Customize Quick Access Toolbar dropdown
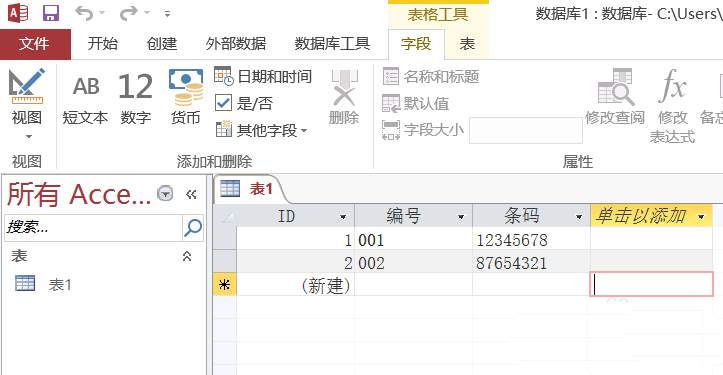Image resolution: width=723 pixels, height=375 pixels. pyautogui.click(x=167, y=14)
